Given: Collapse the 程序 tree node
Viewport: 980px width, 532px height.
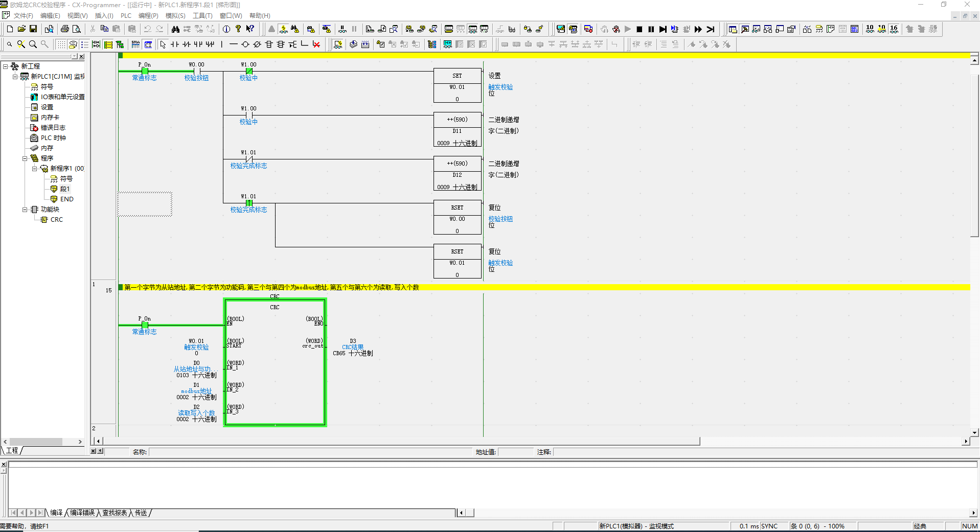Looking at the screenshot, I should pos(25,158).
